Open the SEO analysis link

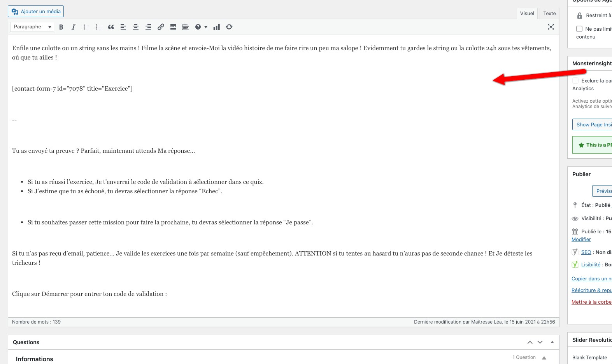(586, 252)
